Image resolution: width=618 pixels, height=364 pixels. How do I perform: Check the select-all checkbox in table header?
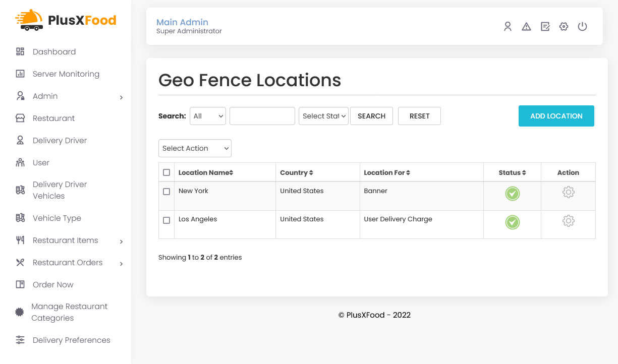pos(167,172)
